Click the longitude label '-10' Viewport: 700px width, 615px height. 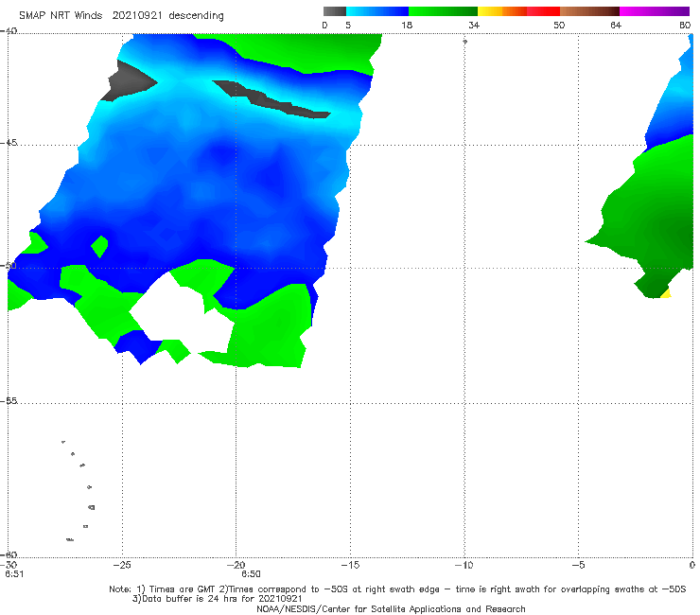(x=464, y=565)
